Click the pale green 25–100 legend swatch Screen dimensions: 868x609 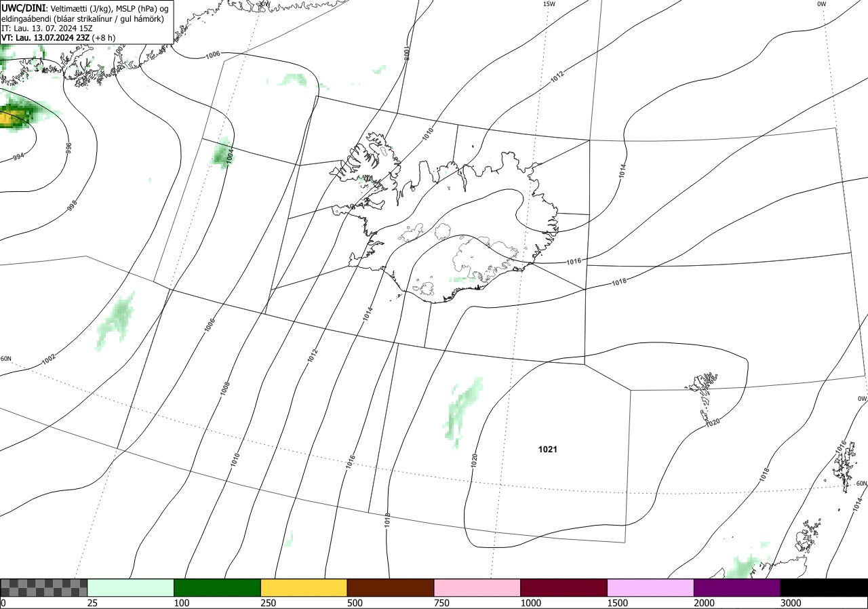click(x=131, y=587)
